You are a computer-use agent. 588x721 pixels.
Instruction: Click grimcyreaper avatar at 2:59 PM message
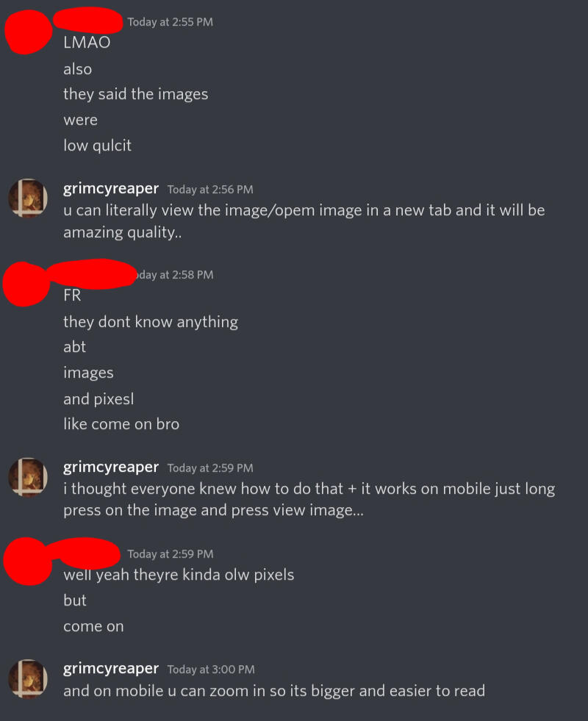pos(28,477)
